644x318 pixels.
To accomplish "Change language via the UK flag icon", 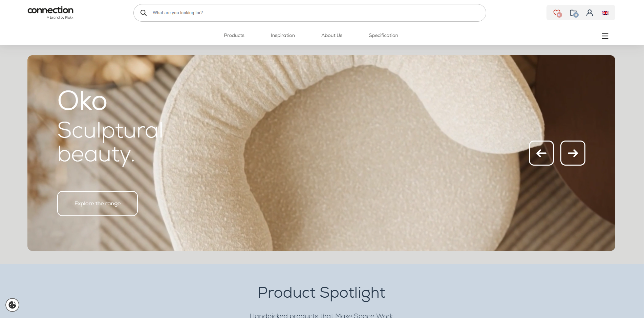I will click(x=605, y=13).
